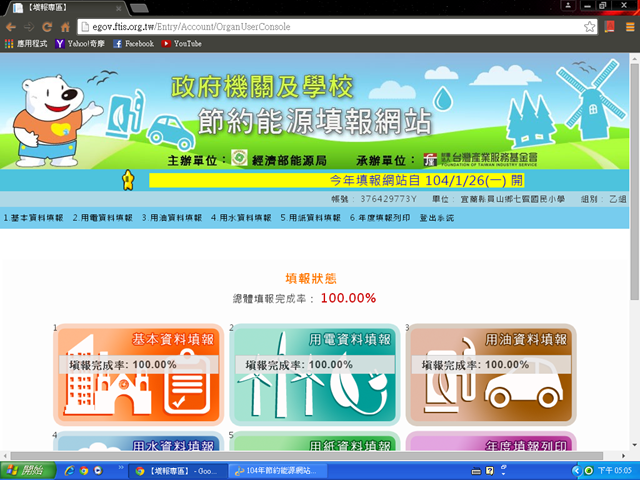Open the 基本資料填報 orange card
The width and height of the screenshot is (640, 480).
tap(138, 375)
